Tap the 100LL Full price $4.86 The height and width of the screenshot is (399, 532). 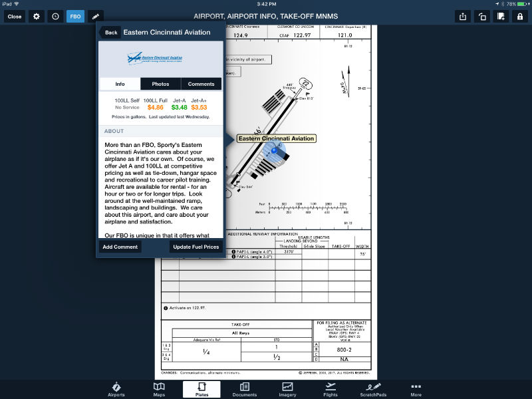156,107
